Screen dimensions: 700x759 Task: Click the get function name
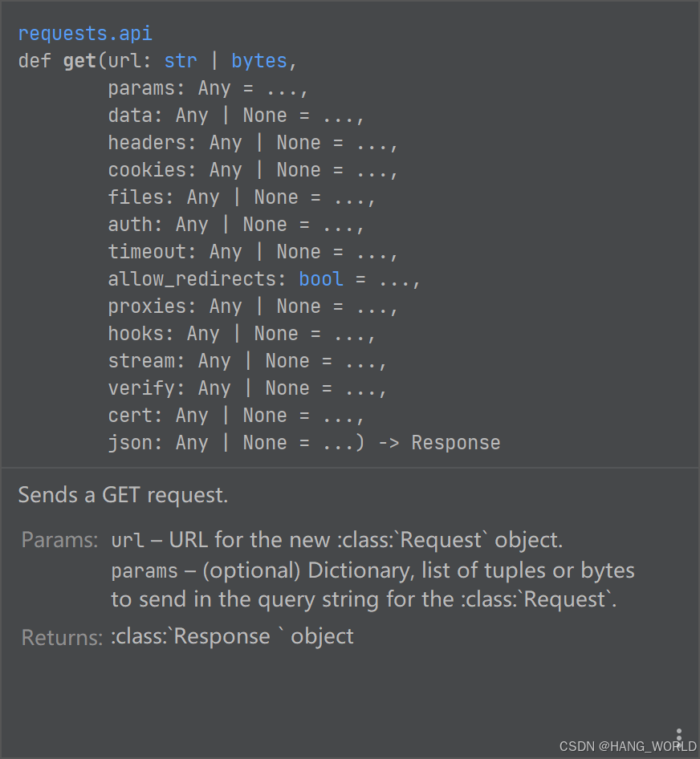(79, 61)
